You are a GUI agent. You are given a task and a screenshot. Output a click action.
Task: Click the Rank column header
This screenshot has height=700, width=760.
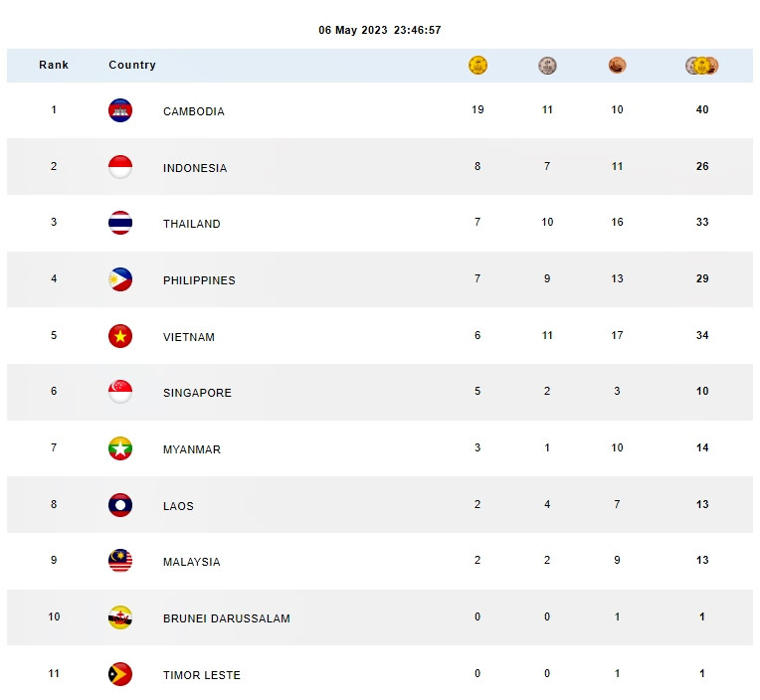(54, 65)
